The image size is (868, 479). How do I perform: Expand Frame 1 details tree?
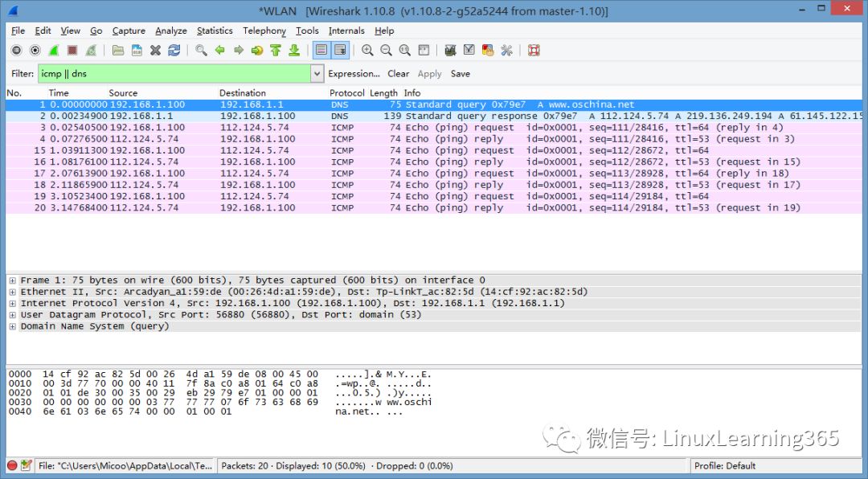click(x=12, y=280)
